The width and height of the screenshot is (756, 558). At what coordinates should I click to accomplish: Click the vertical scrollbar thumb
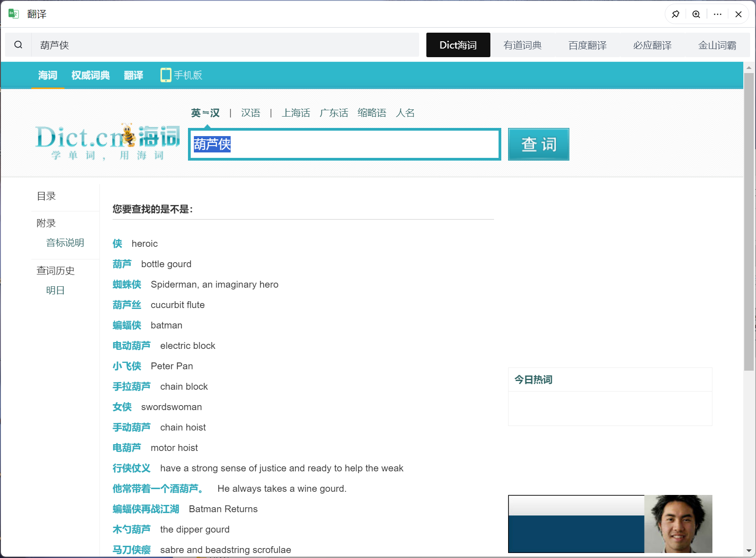[749, 222]
